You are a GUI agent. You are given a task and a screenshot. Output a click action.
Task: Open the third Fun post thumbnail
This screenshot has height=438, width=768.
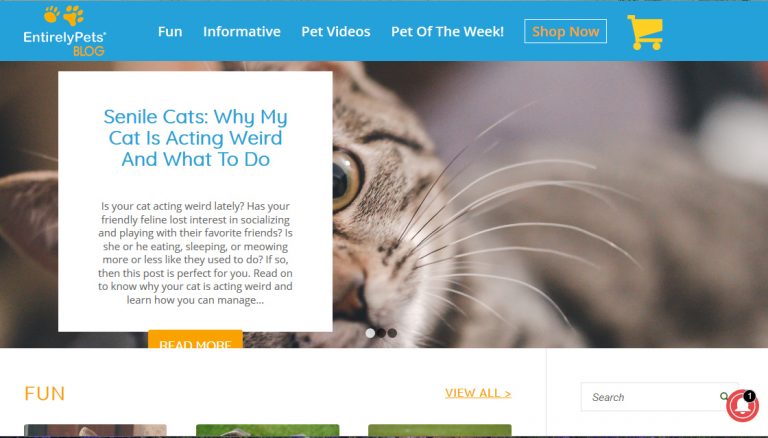(x=440, y=430)
